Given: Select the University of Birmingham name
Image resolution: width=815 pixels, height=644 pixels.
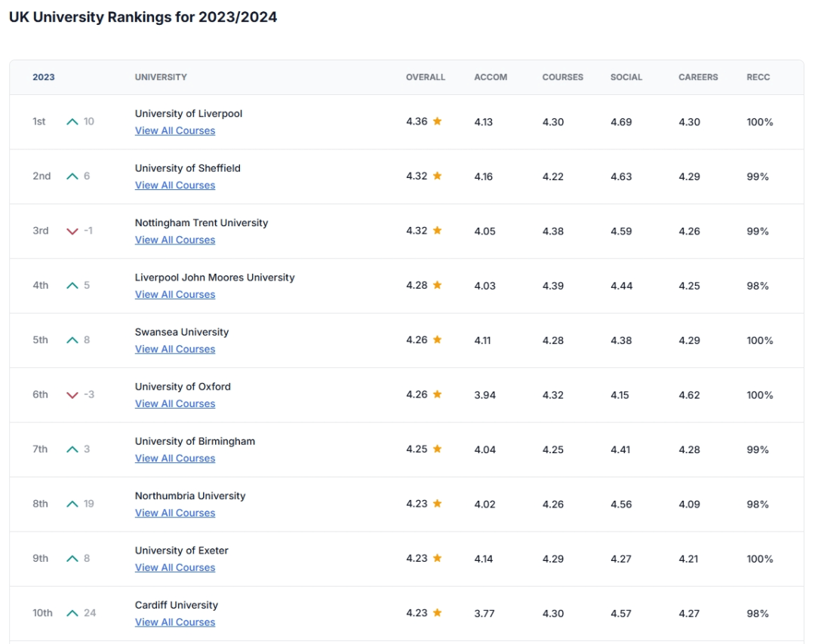Looking at the screenshot, I should tap(195, 441).
